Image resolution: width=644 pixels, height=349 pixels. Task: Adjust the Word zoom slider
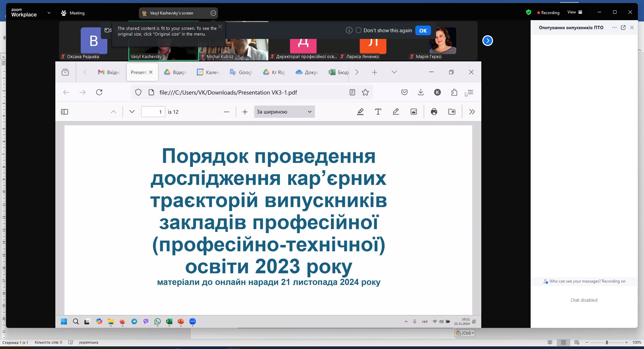click(x=607, y=342)
